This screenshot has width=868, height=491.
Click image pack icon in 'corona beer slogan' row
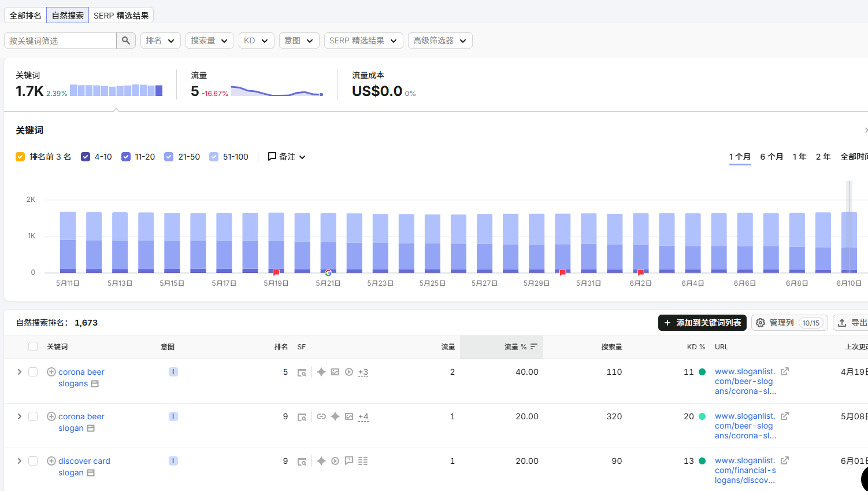coord(349,416)
